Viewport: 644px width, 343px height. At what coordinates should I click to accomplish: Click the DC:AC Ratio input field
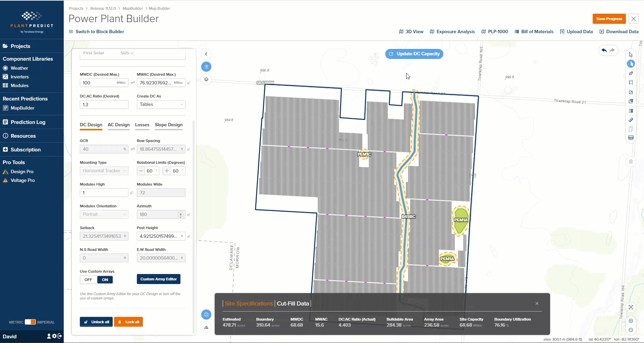(104, 105)
